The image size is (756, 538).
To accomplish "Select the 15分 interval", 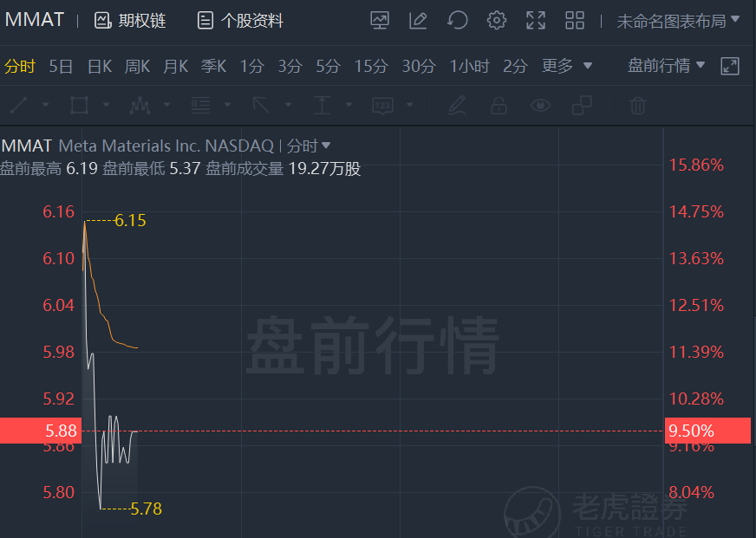I will 371,66.
